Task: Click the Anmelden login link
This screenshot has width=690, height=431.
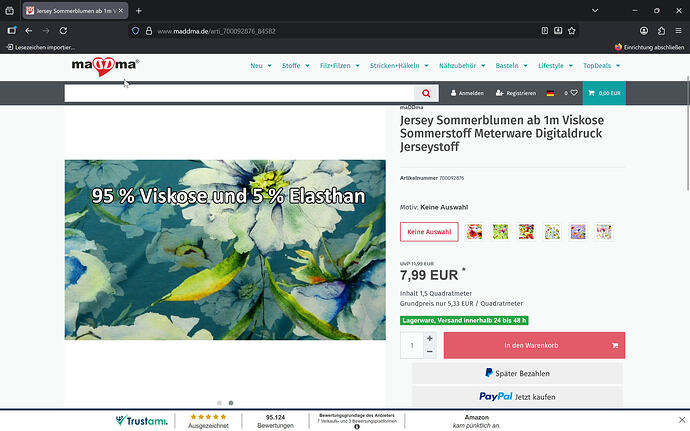Action: [467, 93]
